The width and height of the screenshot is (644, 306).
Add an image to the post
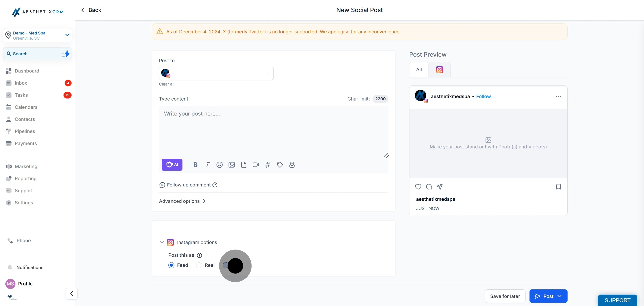pos(231,165)
